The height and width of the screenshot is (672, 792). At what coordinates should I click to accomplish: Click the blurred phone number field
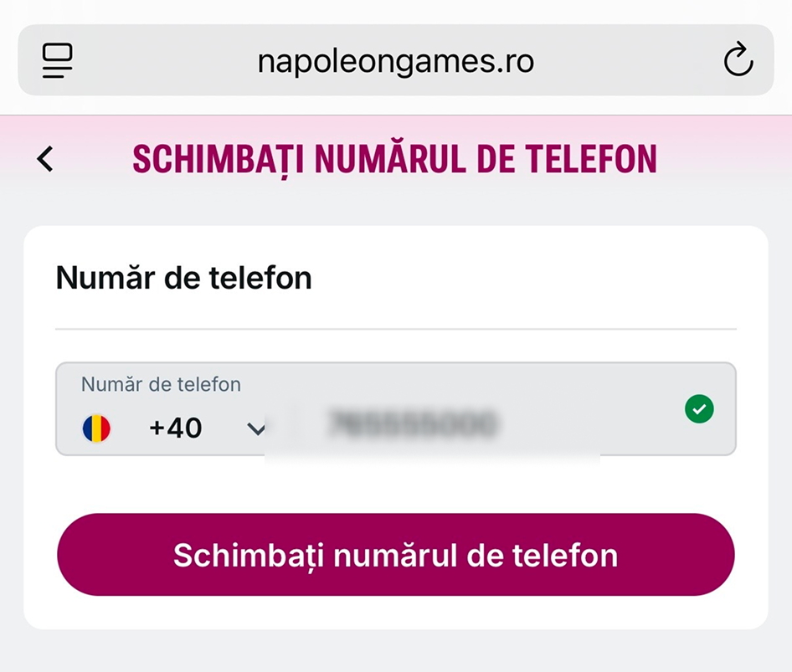click(x=413, y=423)
